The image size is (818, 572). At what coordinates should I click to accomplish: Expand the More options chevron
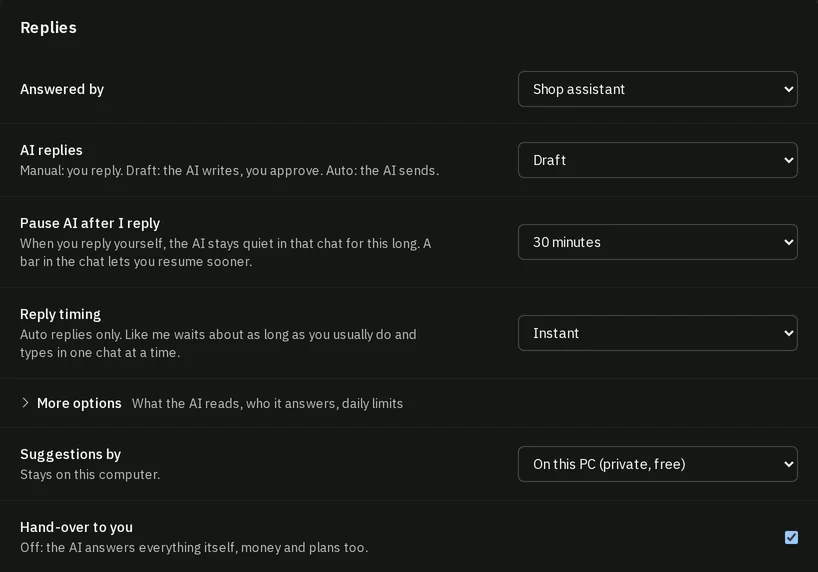25,403
